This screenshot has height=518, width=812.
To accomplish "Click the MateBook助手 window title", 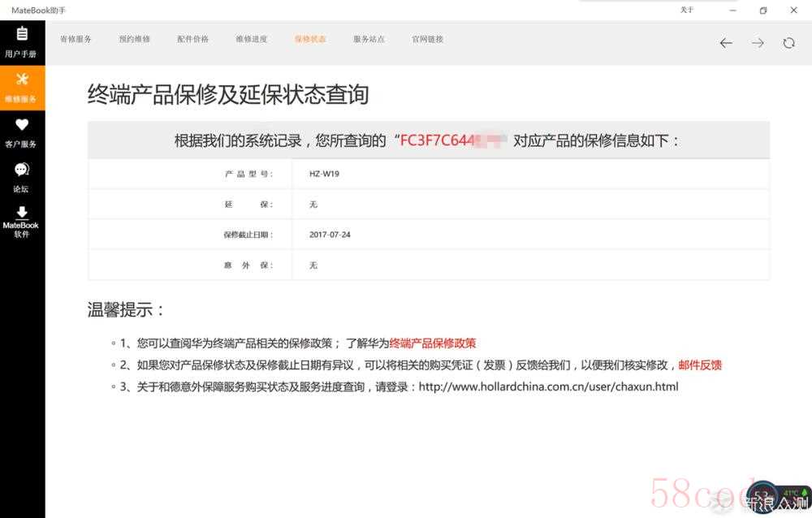I will click(38, 10).
